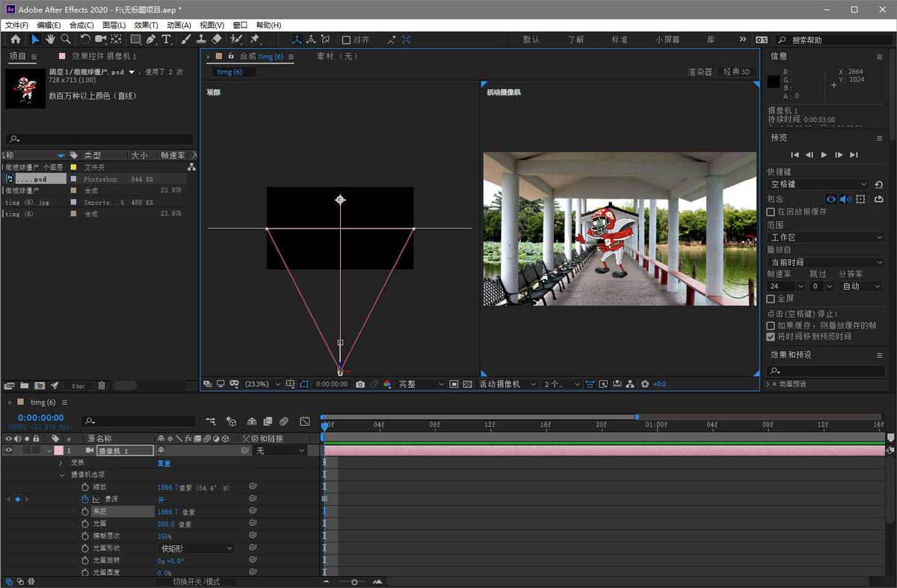Select the Clone Stamp tool
This screenshot has height=588, width=897.
pyautogui.click(x=201, y=40)
